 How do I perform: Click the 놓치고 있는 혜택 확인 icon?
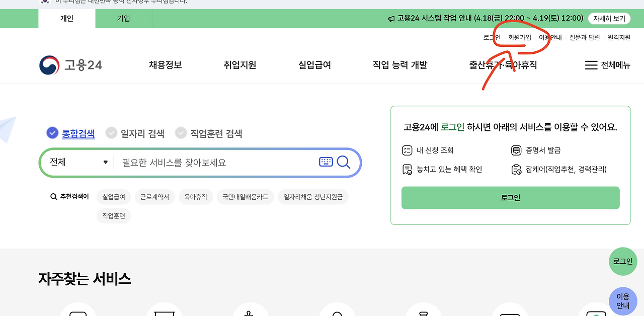tap(407, 170)
